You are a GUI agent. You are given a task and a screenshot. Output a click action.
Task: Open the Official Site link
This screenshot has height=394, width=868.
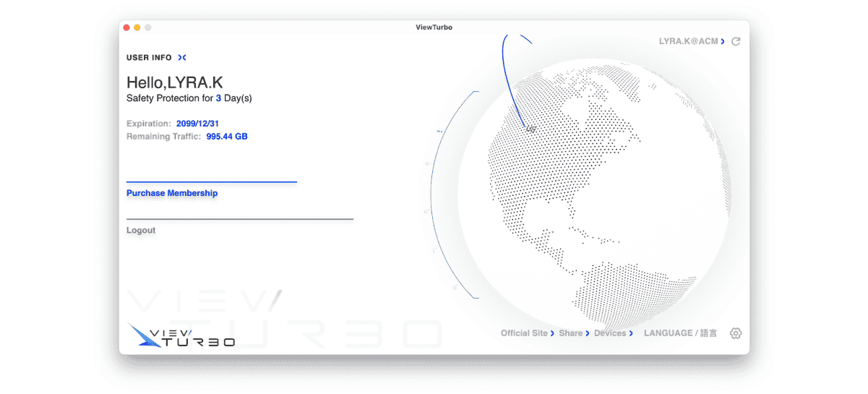pos(528,333)
